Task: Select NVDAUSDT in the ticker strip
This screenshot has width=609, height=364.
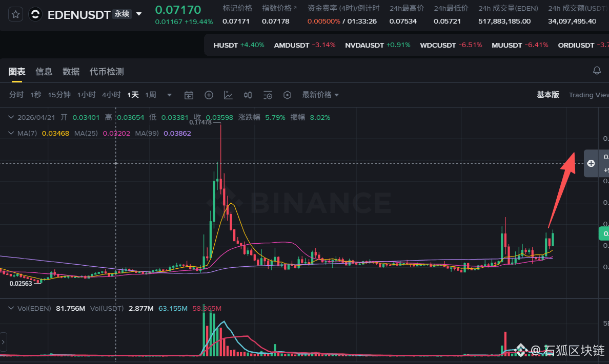Action: 377,45
